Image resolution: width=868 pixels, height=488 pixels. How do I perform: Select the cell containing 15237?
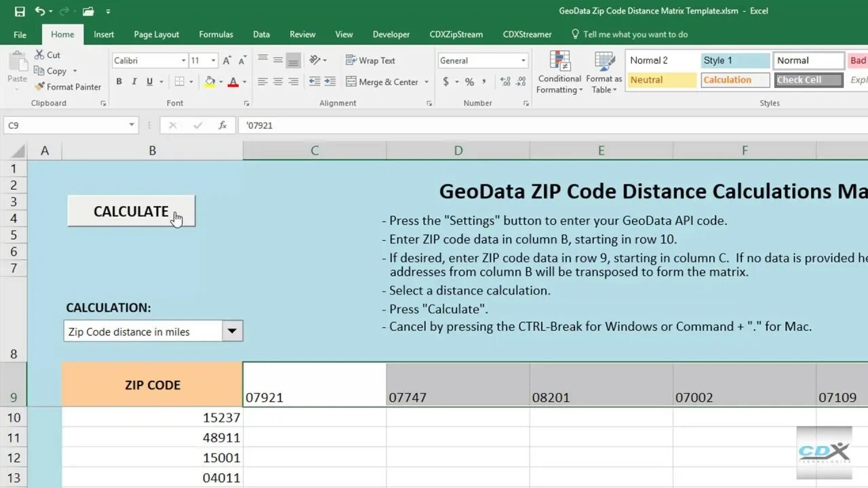coord(153,418)
